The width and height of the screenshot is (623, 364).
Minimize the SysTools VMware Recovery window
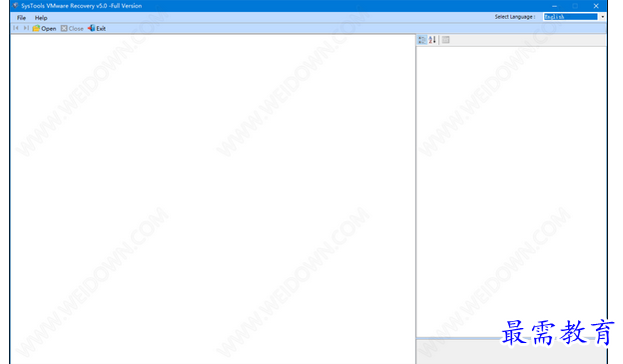(x=554, y=6)
